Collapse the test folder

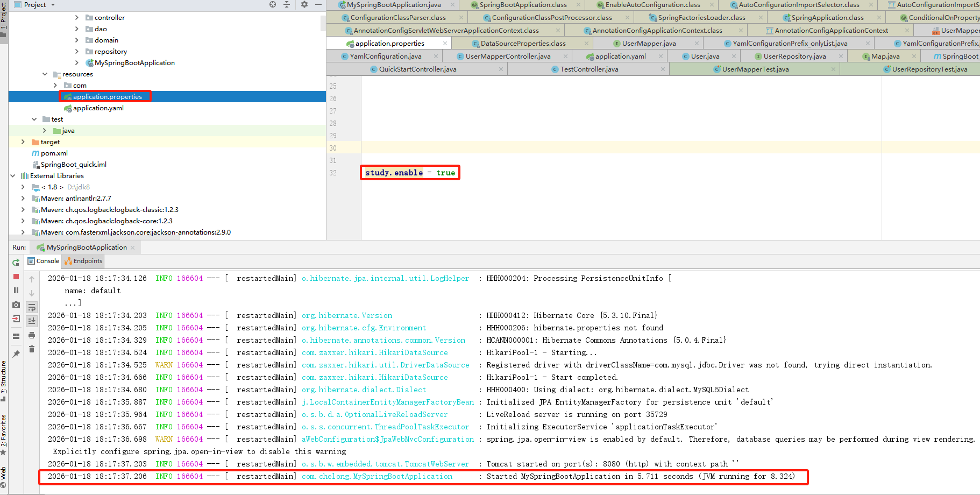[x=34, y=119]
